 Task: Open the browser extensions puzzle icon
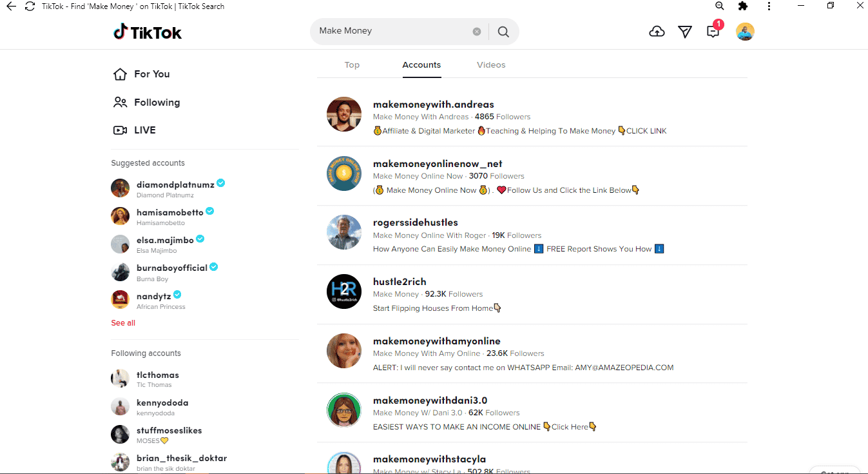[743, 6]
